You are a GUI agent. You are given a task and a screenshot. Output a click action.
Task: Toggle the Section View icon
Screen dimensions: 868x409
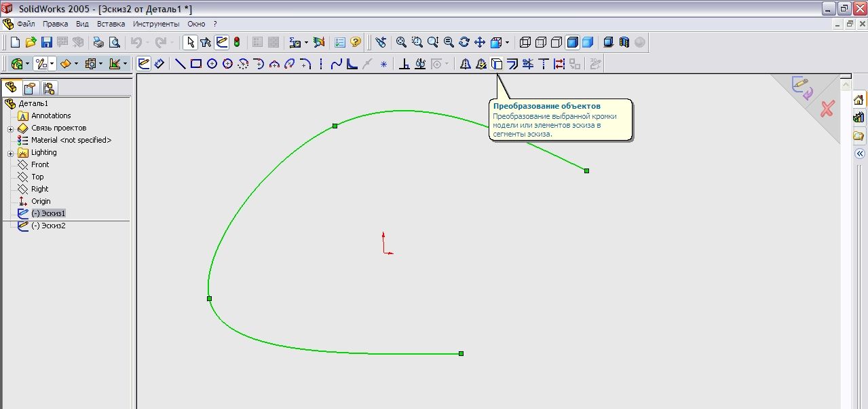point(624,42)
